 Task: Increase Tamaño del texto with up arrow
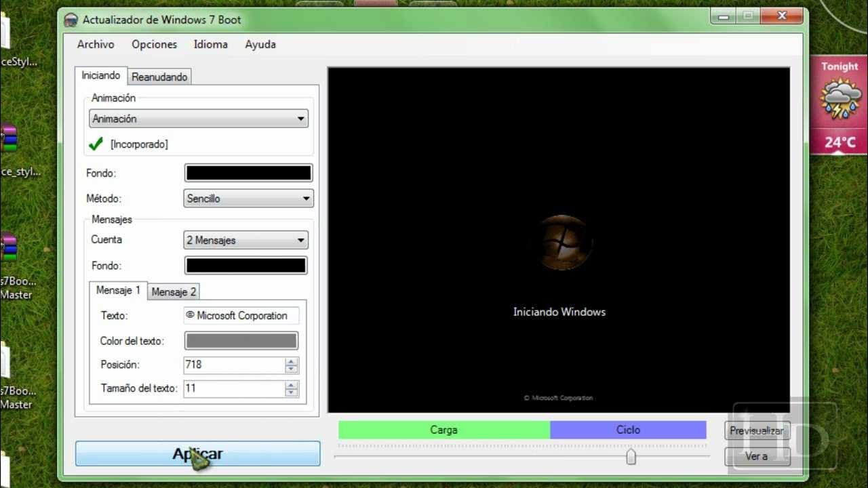pos(292,384)
